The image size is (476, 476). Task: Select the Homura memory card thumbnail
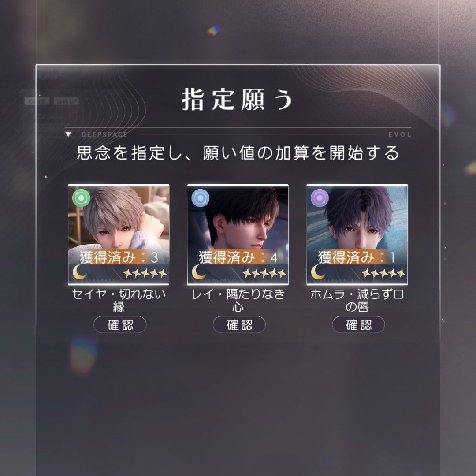357,234
